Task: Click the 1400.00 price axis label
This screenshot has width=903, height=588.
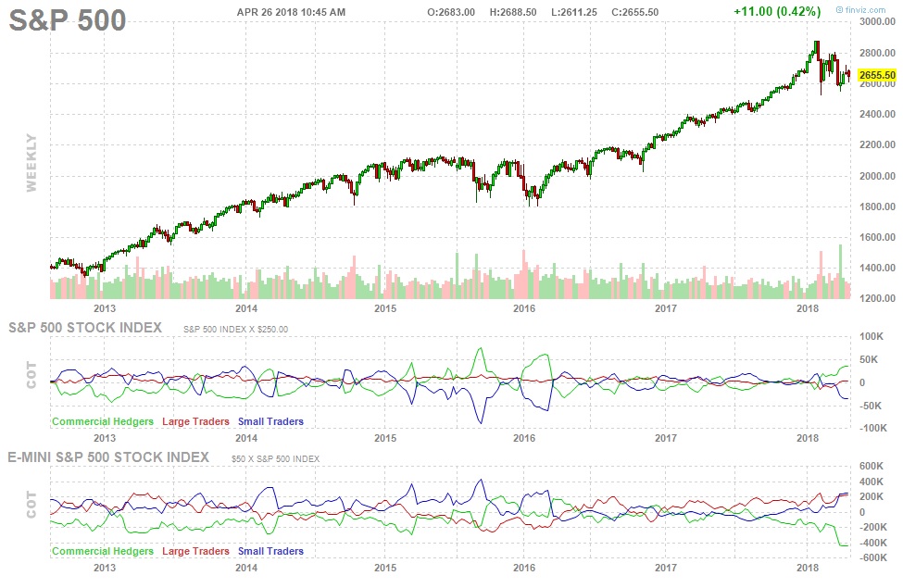Action: (x=877, y=268)
